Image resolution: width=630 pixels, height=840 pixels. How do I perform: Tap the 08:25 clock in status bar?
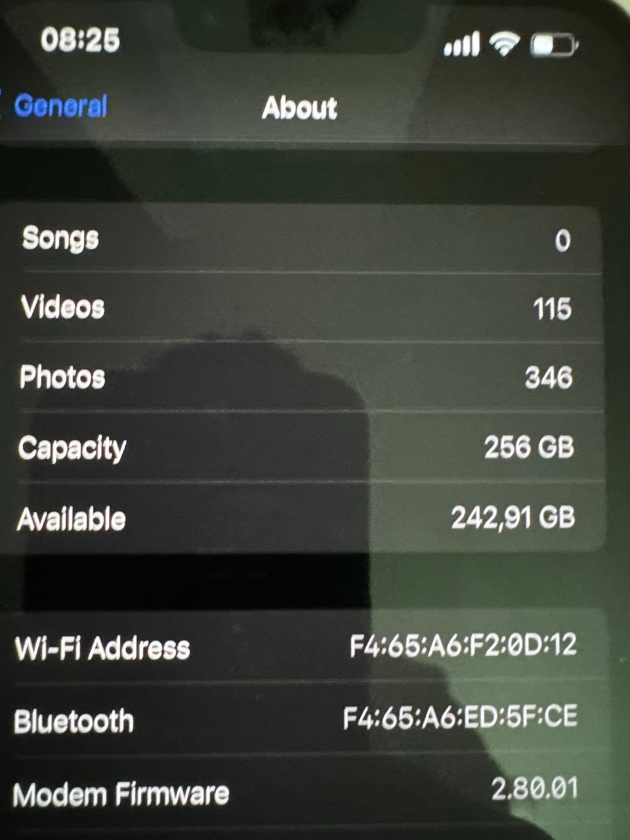pyautogui.click(x=80, y=40)
